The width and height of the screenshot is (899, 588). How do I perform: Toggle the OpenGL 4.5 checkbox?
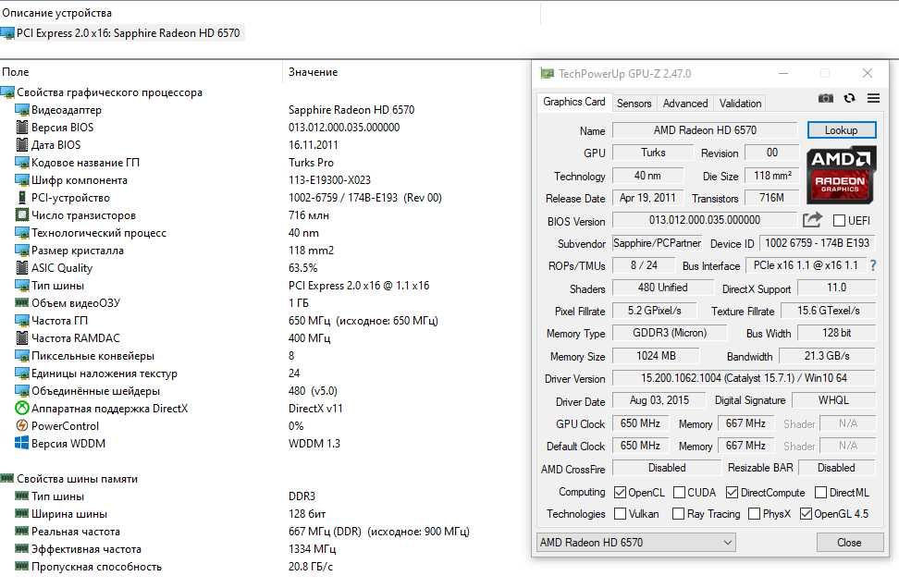point(807,513)
